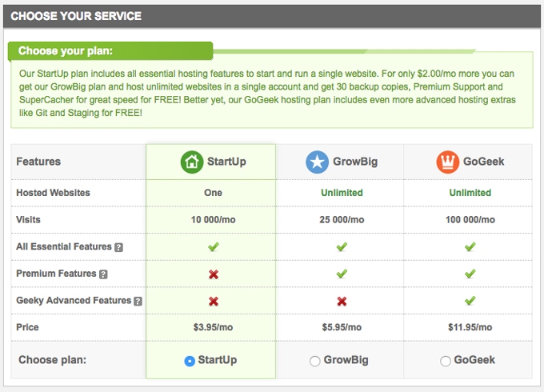Click the blue GrowBig star icon
Screen dimensions: 544x392
317,162
